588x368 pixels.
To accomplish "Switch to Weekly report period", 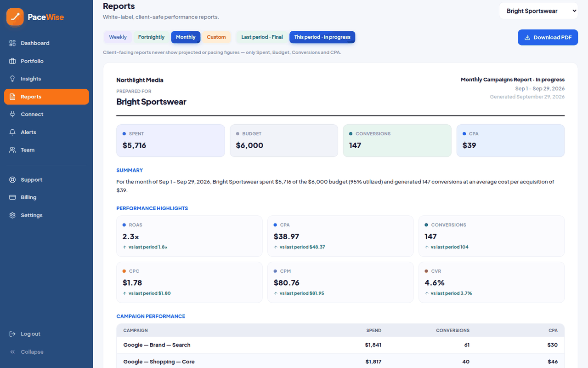I will point(118,37).
